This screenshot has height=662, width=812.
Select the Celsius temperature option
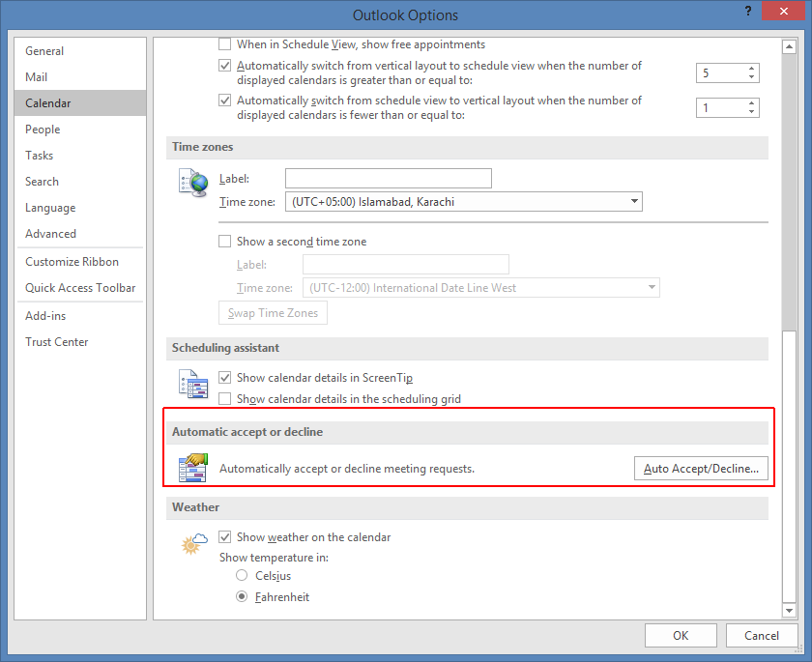click(242, 575)
